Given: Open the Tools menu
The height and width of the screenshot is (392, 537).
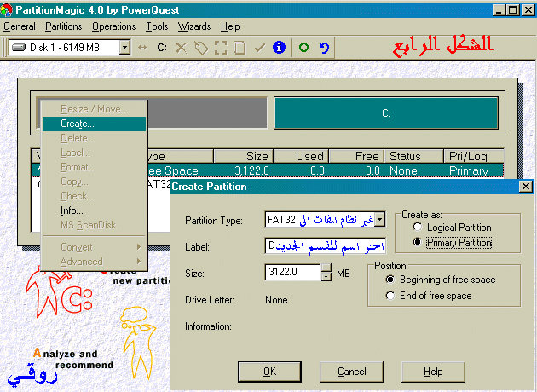Looking at the screenshot, I should (x=157, y=26).
